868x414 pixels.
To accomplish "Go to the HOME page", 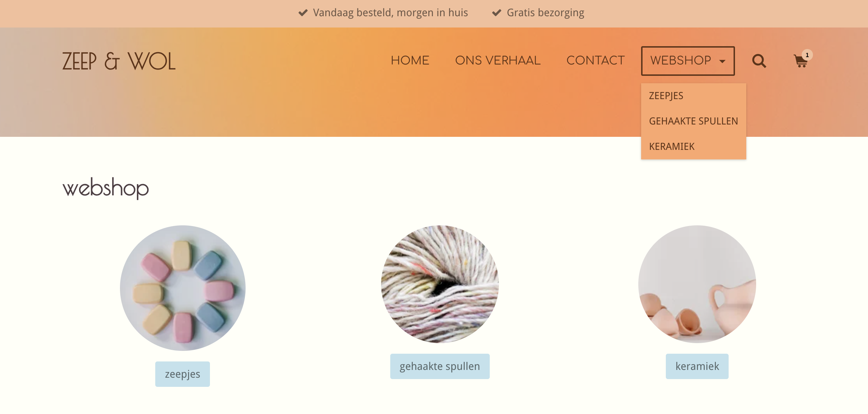I will (410, 60).
